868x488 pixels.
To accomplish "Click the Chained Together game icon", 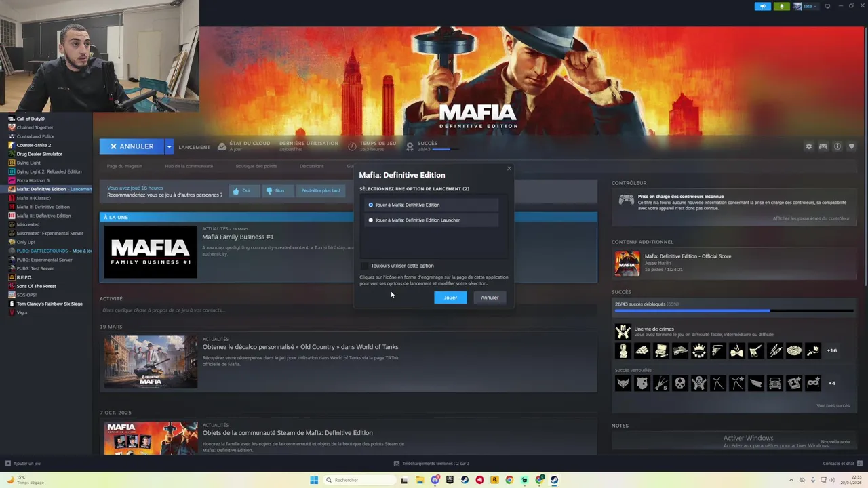I will (12, 127).
